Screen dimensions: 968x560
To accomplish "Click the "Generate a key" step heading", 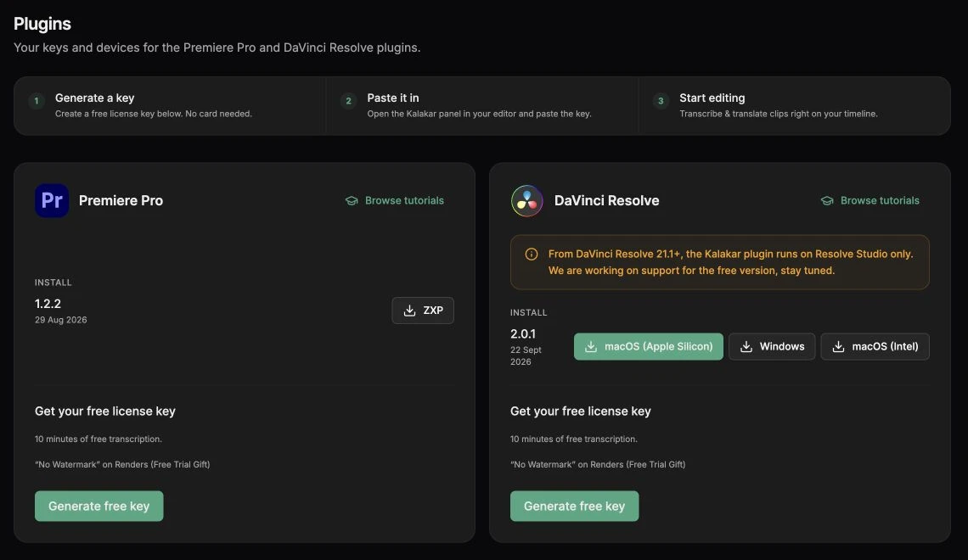I will coord(94,98).
